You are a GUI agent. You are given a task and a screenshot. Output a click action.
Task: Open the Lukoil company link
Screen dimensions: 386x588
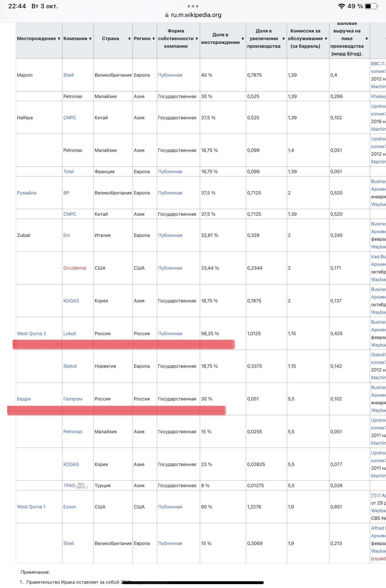pyautogui.click(x=70, y=333)
